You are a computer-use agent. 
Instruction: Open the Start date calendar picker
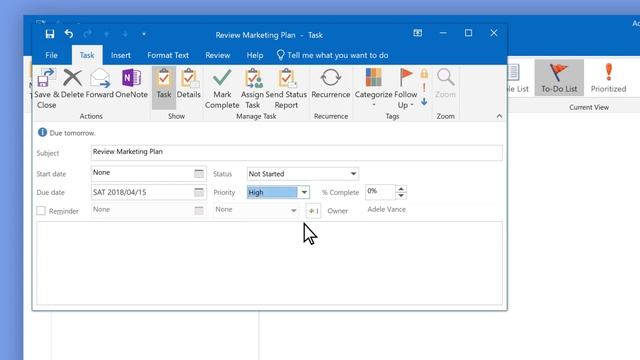(199, 173)
